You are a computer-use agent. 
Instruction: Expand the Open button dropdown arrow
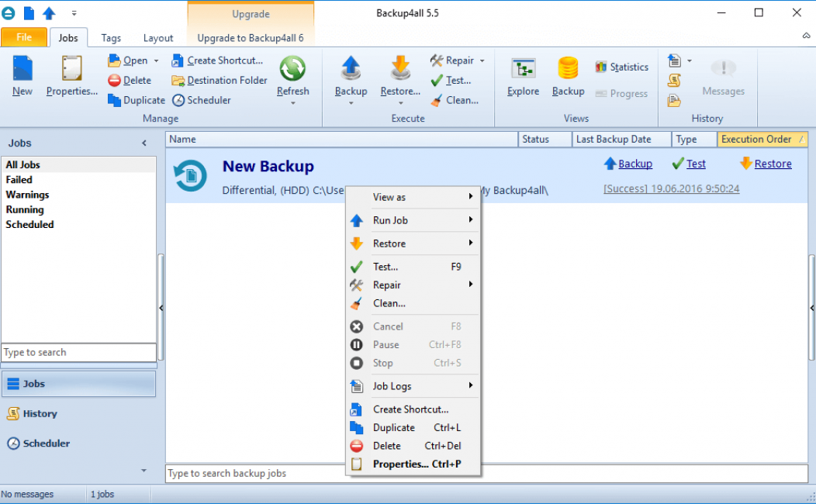coord(156,60)
